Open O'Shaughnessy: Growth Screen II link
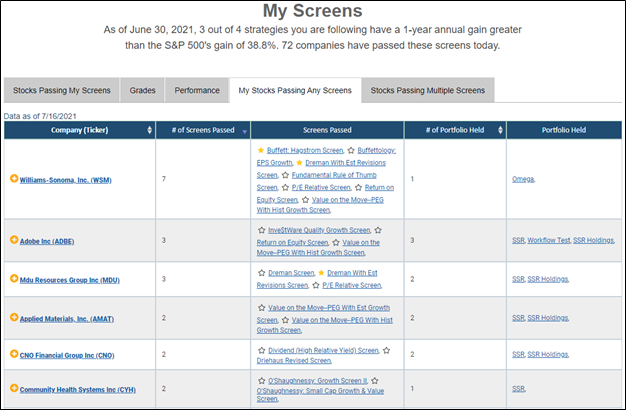 [x=317, y=381]
